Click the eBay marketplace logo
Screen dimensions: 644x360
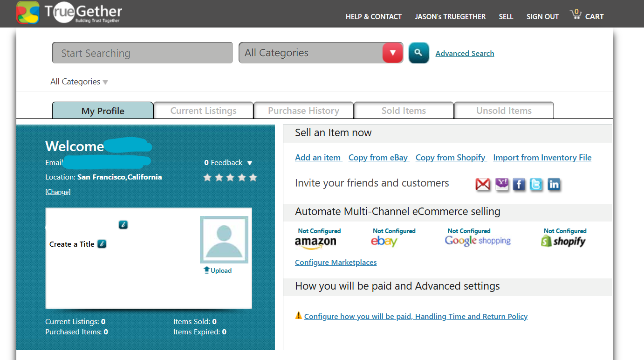coord(384,242)
